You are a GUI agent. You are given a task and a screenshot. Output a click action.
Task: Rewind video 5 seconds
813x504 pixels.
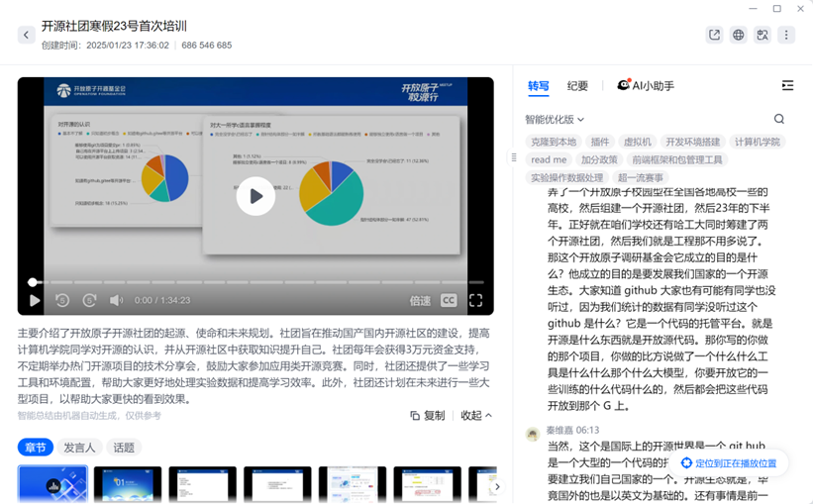[x=62, y=300]
